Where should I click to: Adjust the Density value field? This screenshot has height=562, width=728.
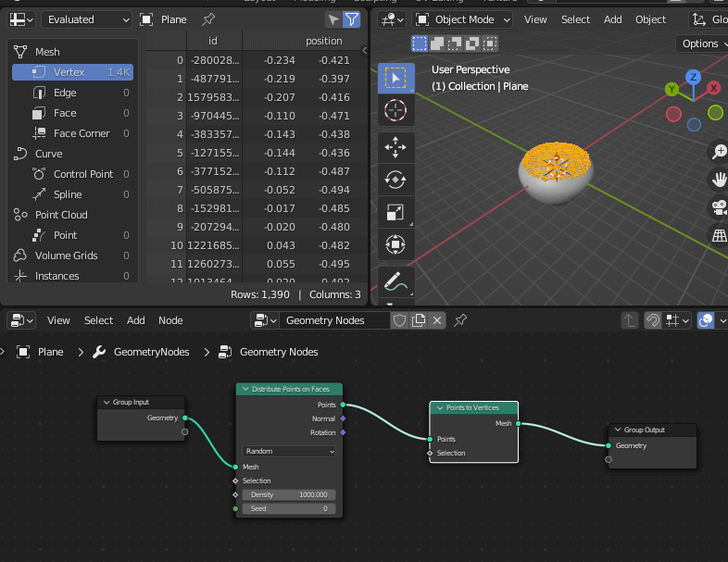[x=289, y=494]
